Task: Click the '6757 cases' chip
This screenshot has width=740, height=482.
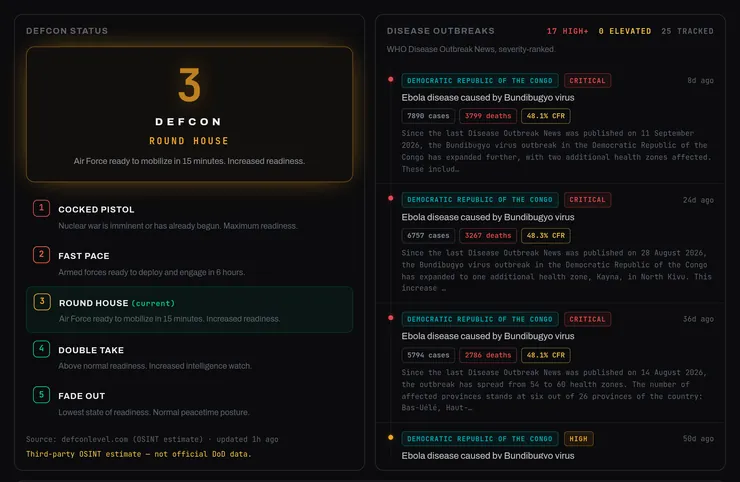Action: [428, 236]
